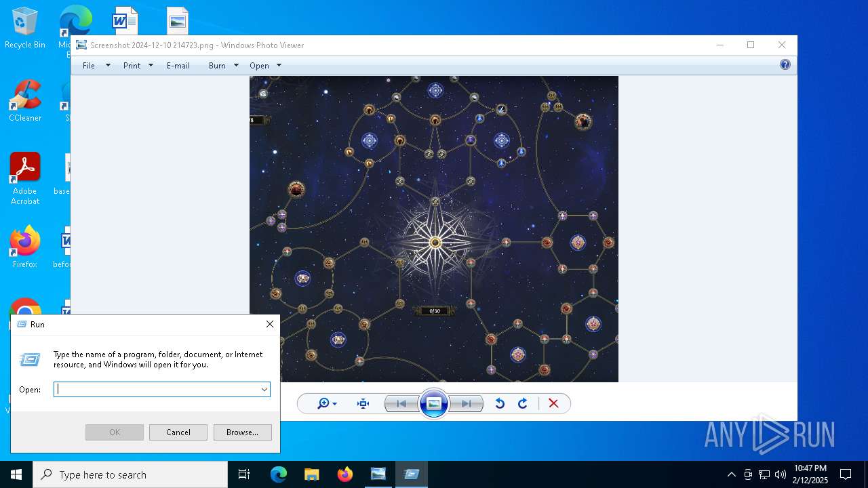Start the slide show with the center button
This screenshot has width=868, height=488.
[434, 403]
